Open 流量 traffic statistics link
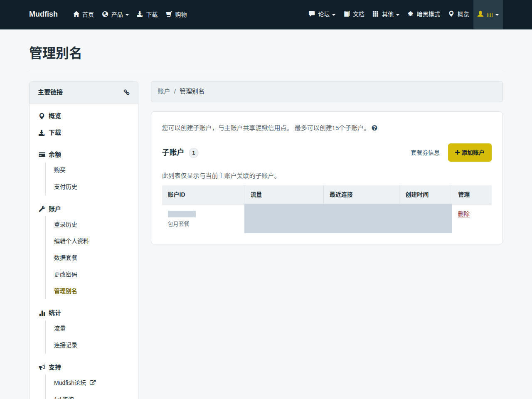The image size is (532, 399). 60,328
